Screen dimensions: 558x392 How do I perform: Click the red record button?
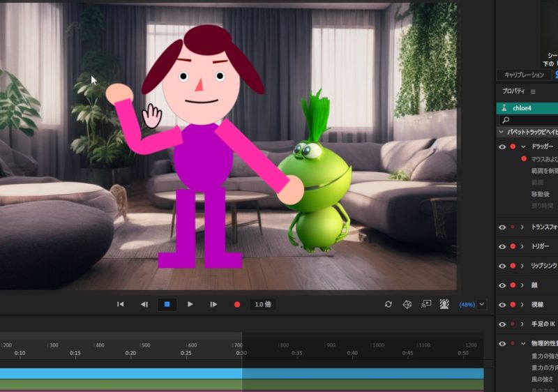(237, 305)
